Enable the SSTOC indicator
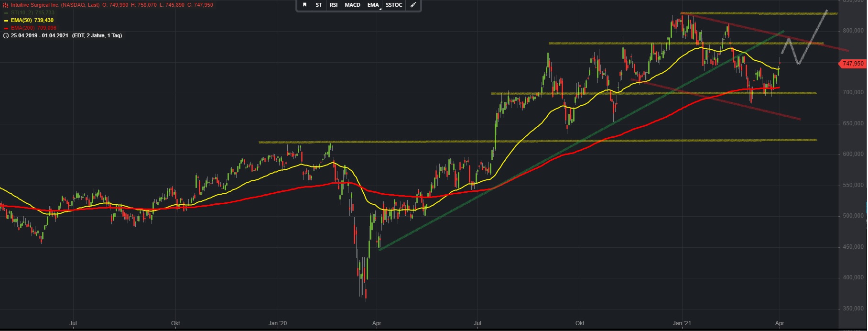The image size is (868, 331). click(394, 5)
